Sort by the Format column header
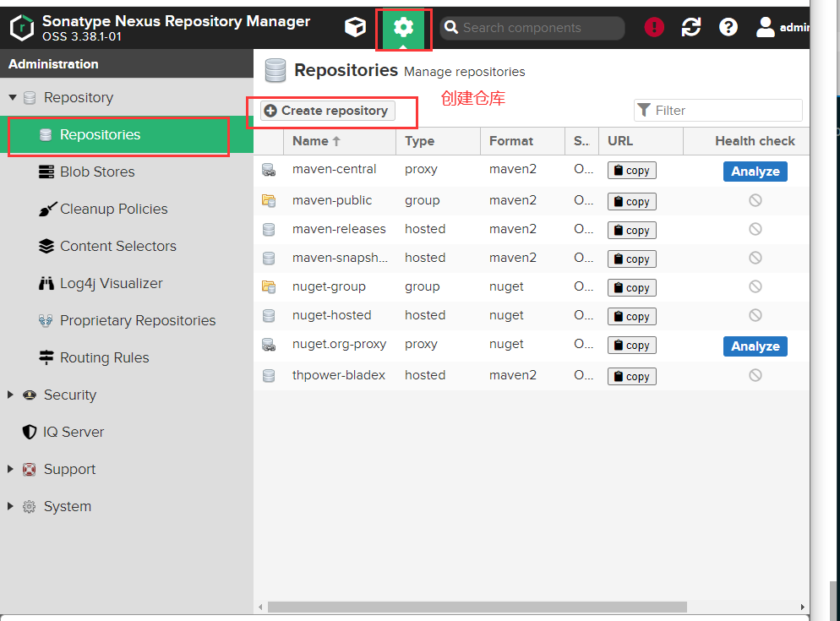Screen dimensions: 840x621 [x=523, y=141]
